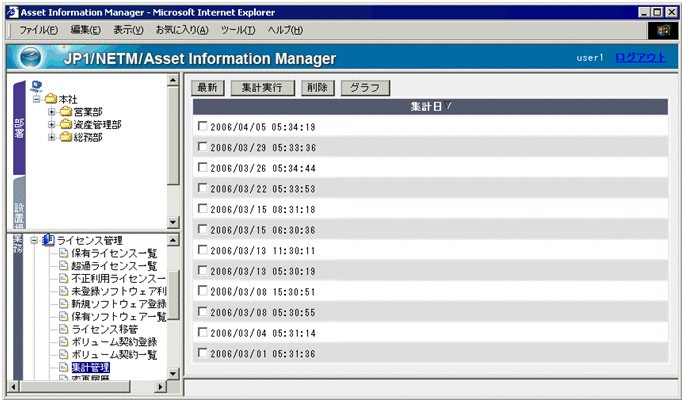The image size is (685, 404).
Task: Click the department tree scroll-down arrow
Action: pyautogui.click(x=173, y=222)
